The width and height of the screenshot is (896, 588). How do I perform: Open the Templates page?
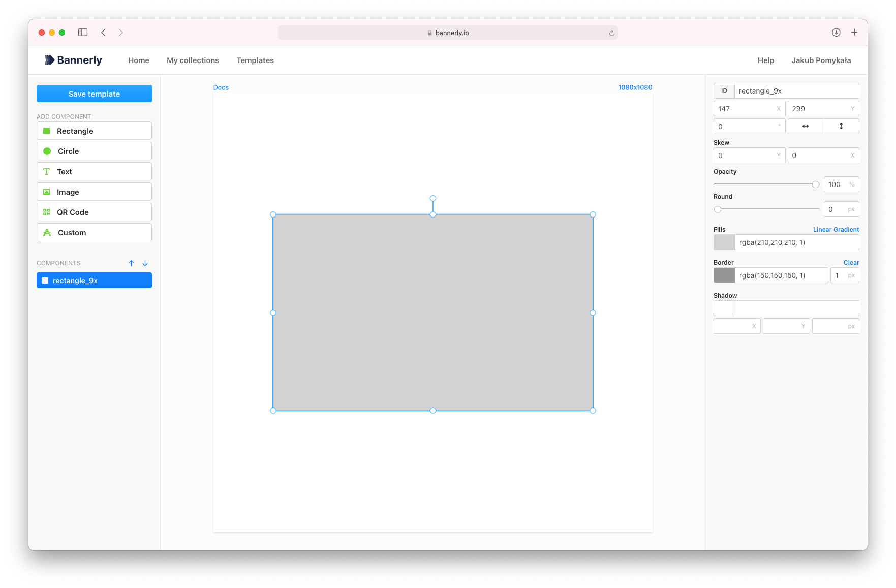click(x=255, y=60)
